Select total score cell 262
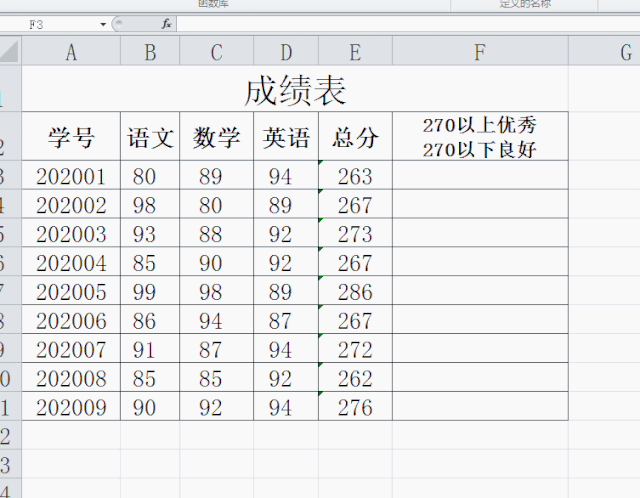 (356, 378)
